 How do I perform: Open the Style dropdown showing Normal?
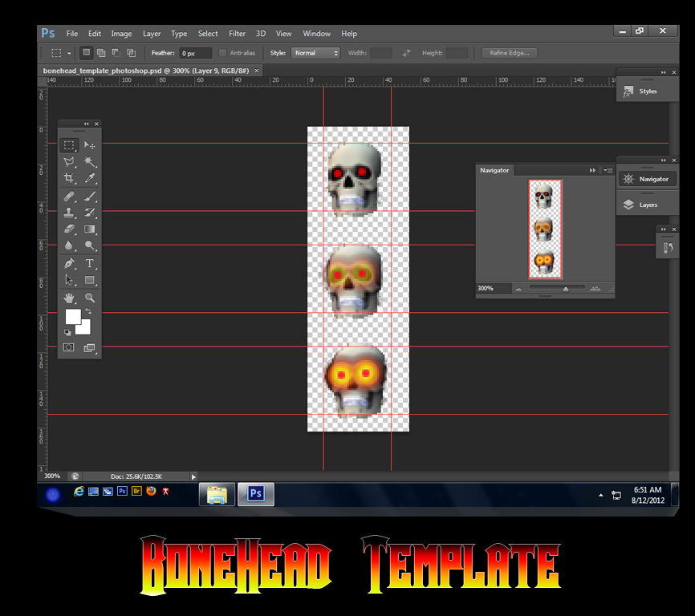[x=315, y=53]
